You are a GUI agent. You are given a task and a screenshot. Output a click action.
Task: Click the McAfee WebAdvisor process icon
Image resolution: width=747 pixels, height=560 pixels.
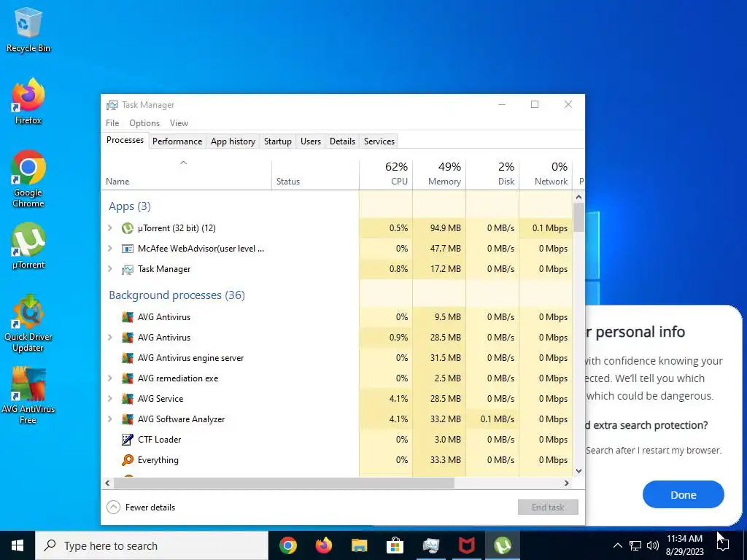(x=127, y=249)
